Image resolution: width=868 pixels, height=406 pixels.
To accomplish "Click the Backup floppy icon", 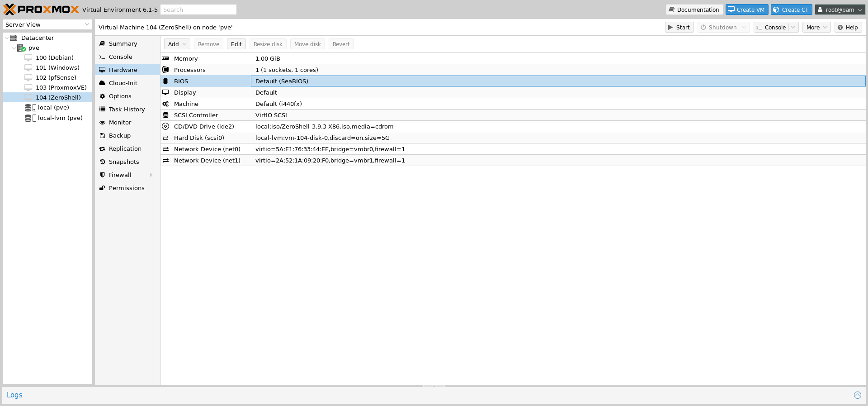I will (x=102, y=135).
